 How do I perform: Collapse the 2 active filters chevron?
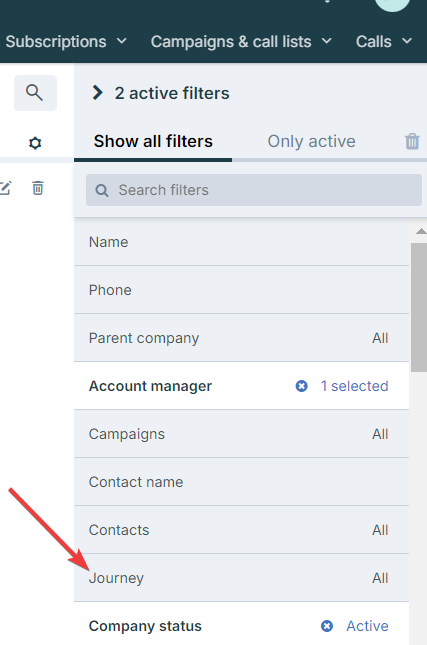coord(97,93)
